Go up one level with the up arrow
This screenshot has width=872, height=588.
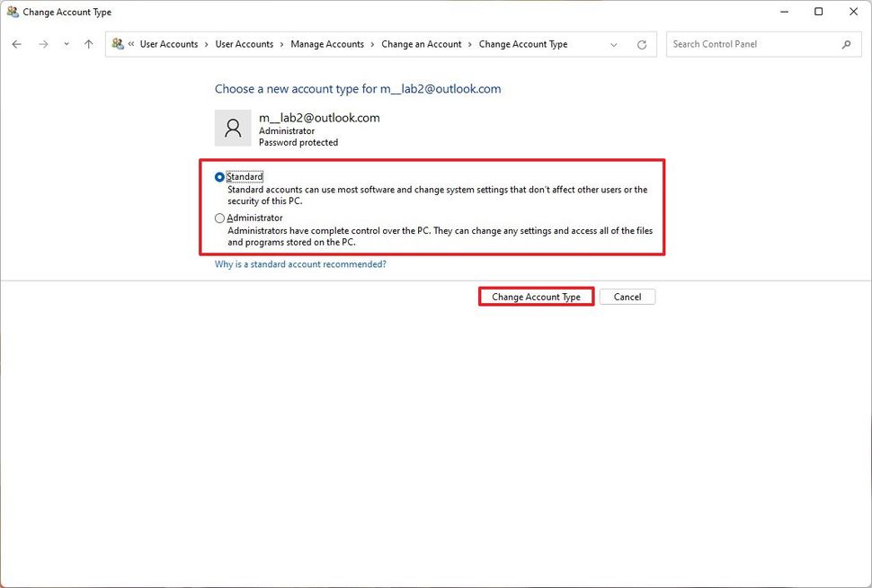coord(87,43)
